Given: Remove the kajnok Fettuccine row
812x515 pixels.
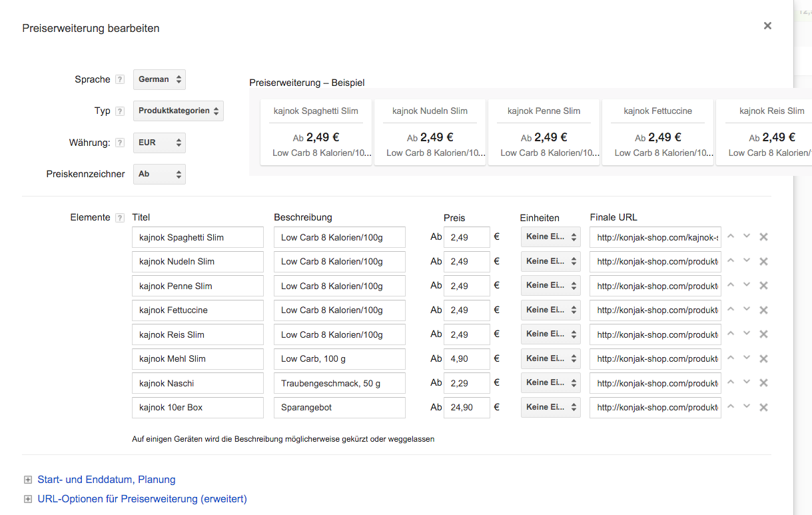Looking at the screenshot, I should tap(764, 310).
